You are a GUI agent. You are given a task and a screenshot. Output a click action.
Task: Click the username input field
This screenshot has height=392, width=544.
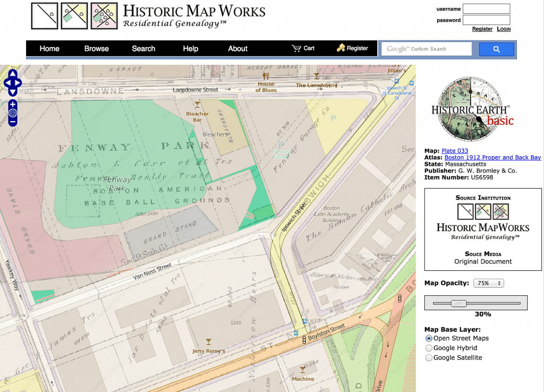[486, 9]
